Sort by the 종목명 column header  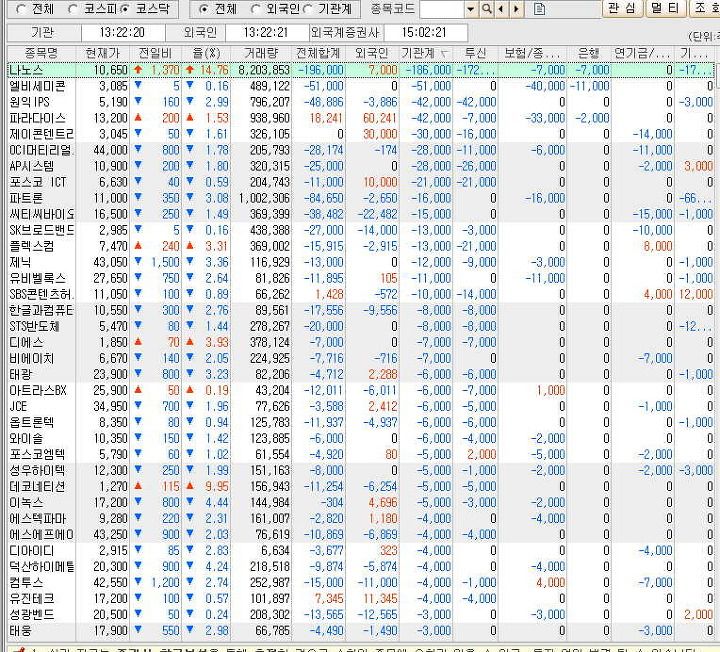41,53
